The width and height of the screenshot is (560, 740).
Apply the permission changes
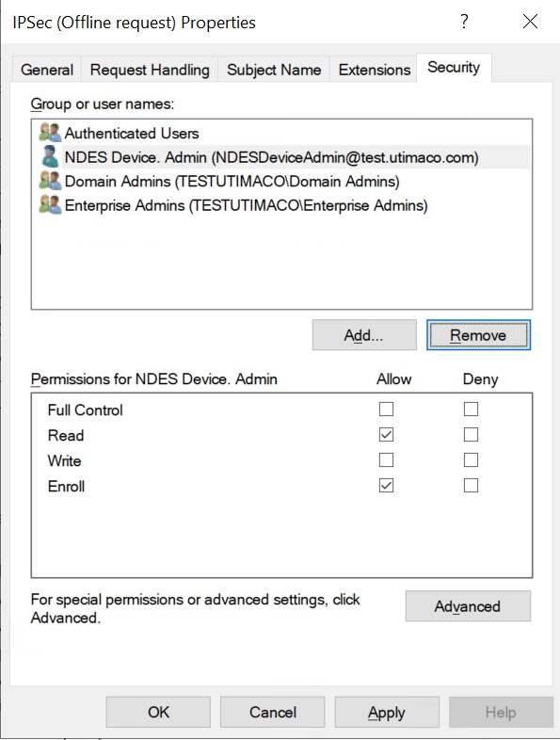387,712
